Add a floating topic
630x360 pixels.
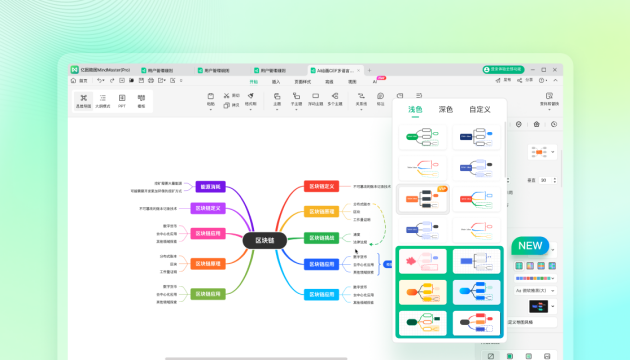point(315,99)
